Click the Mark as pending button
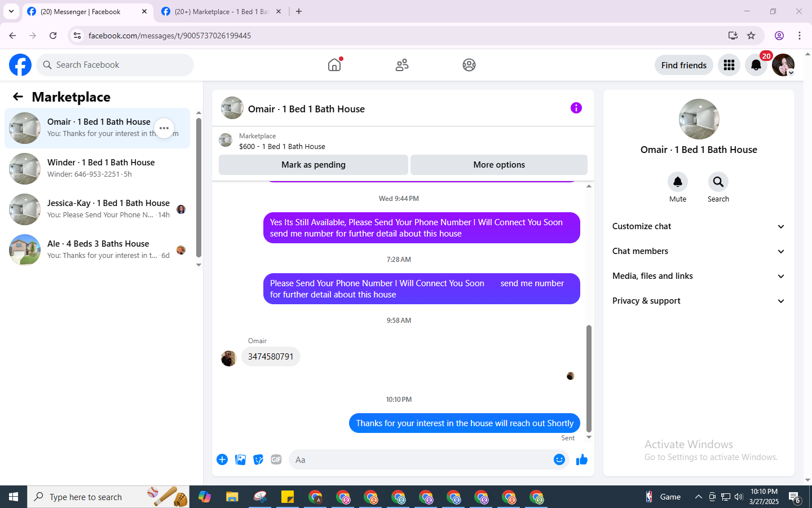The width and height of the screenshot is (812, 508). point(314,165)
